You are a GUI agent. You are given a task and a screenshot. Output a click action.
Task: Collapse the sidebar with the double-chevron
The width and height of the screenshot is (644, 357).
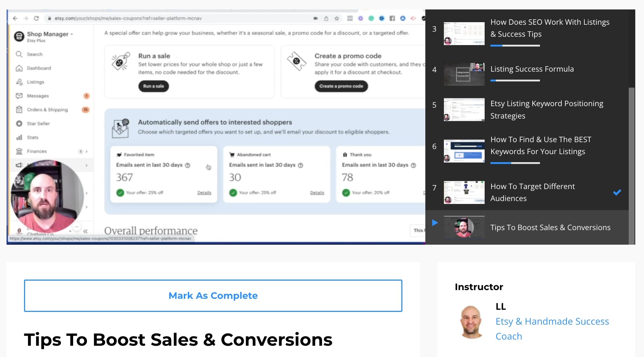pos(85,231)
